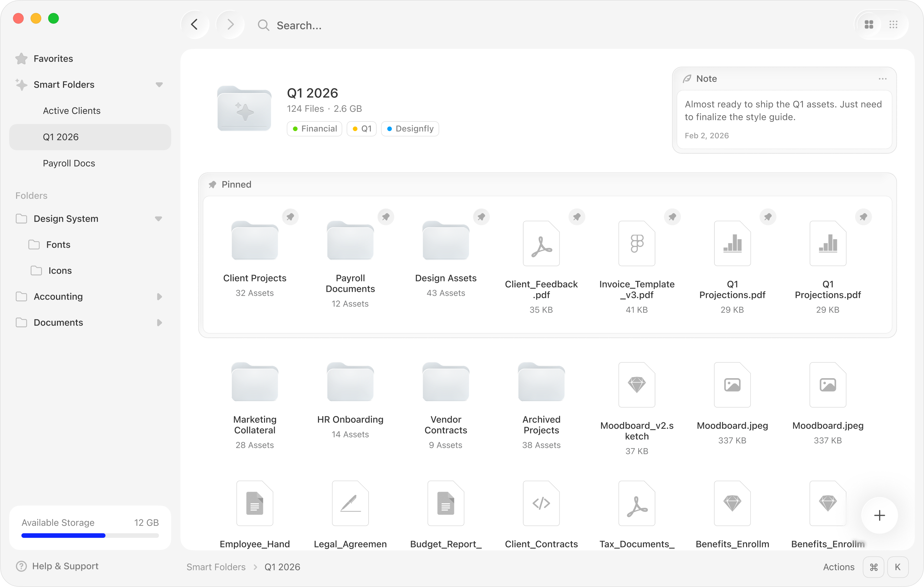Click Help & Support link
The image size is (924, 587).
pyautogui.click(x=65, y=566)
